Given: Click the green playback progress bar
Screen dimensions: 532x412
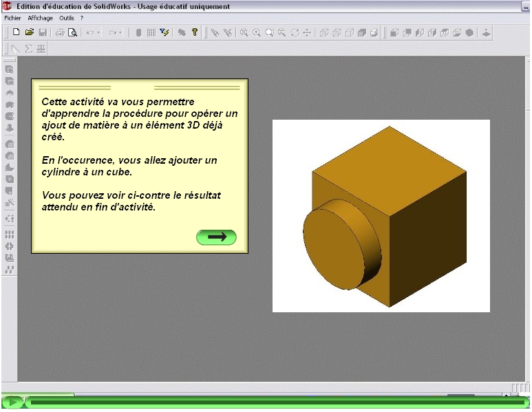Looking at the screenshot, I should 268,402.
